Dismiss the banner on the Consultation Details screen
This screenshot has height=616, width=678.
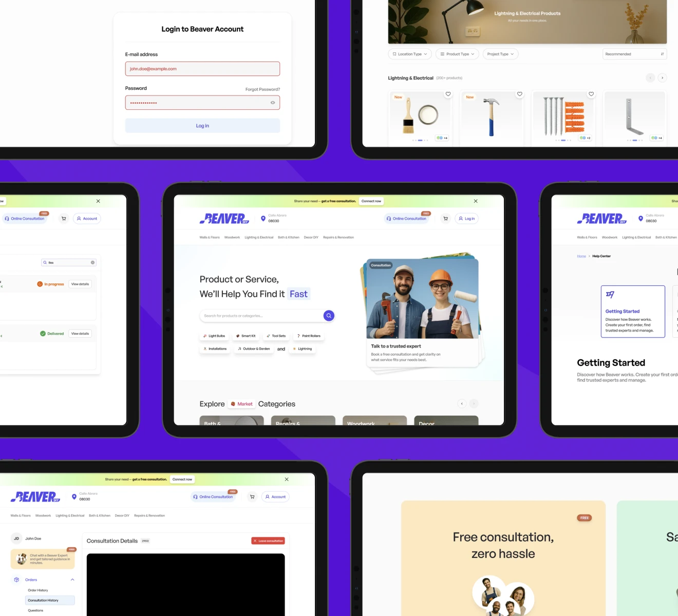pyautogui.click(x=287, y=479)
